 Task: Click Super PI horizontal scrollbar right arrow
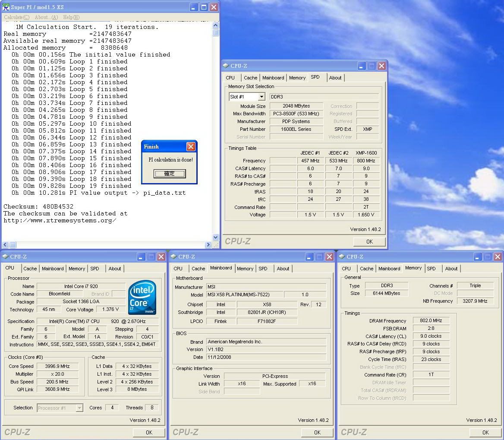(208, 245)
